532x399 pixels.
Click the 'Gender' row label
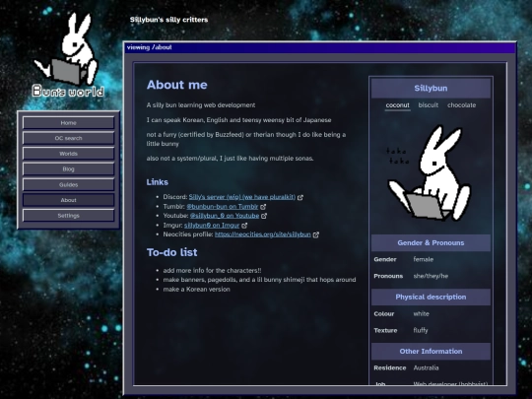coord(385,259)
